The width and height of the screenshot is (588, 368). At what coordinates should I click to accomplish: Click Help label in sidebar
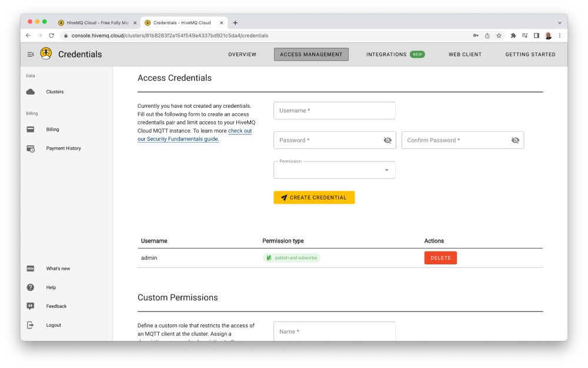coord(51,288)
